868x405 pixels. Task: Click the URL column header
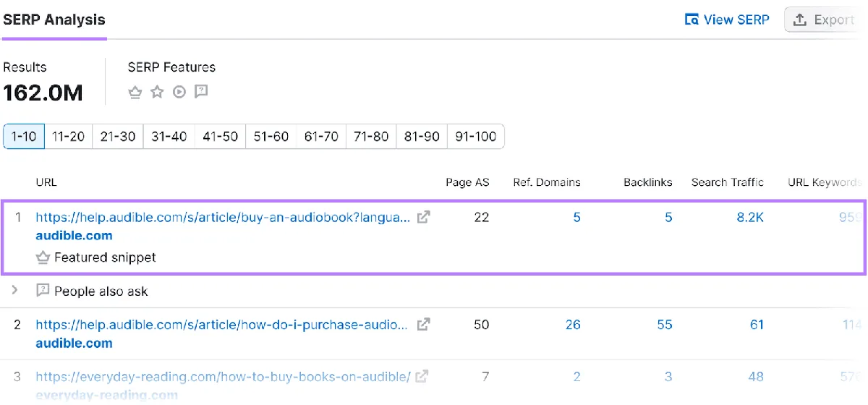pyautogui.click(x=46, y=182)
